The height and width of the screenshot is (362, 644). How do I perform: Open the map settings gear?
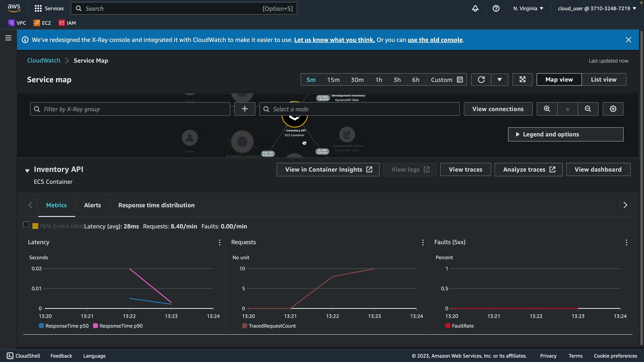pyautogui.click(x=613, y=109)
